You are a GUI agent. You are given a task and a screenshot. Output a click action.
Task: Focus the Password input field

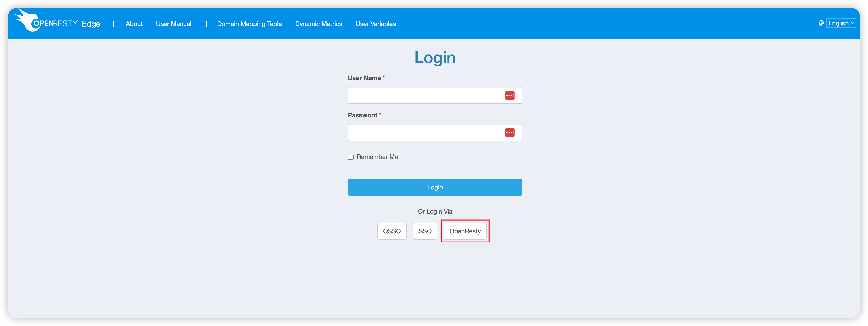[x=435, y=133]
